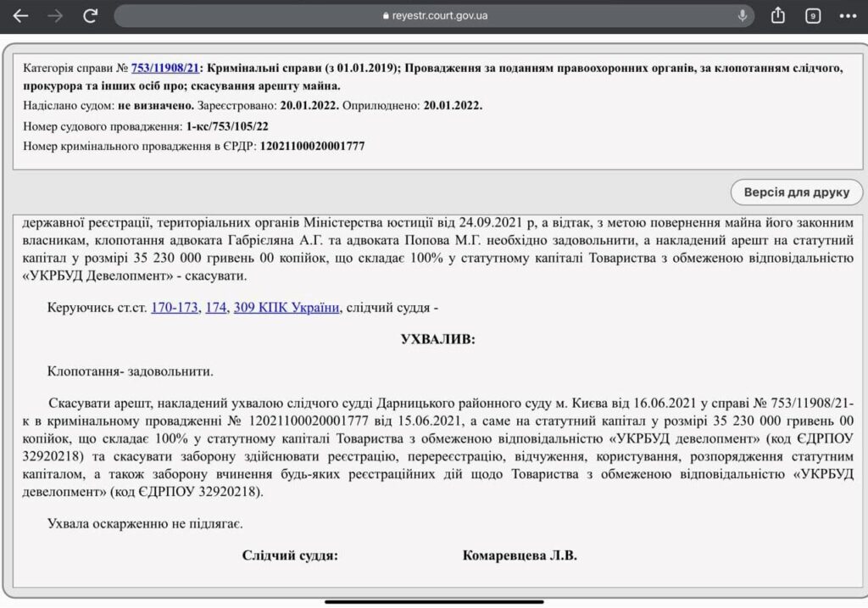Tap the microphone voice search icon
868x608 pixels.
click(x=743, y=15)
